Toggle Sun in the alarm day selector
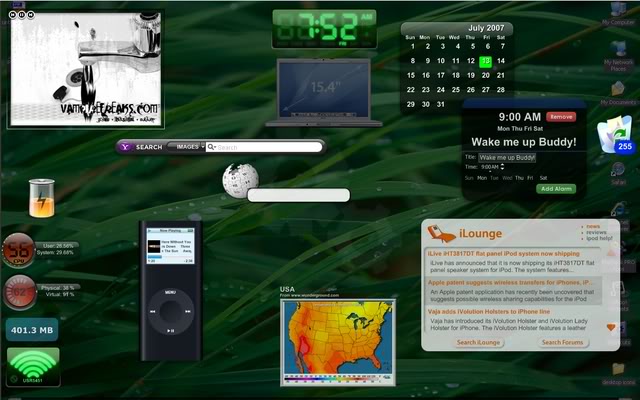 click(x=469, y=178)
